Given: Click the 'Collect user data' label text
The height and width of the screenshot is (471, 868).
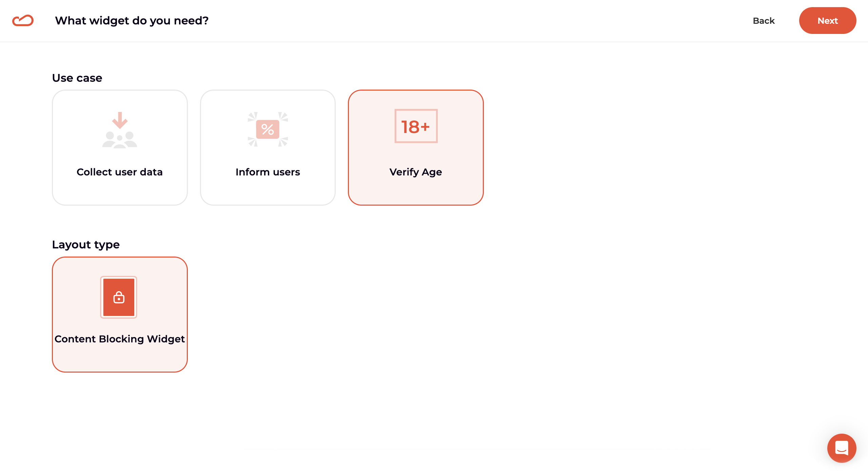Looking at the screenshot, I should tap(120, 172).
